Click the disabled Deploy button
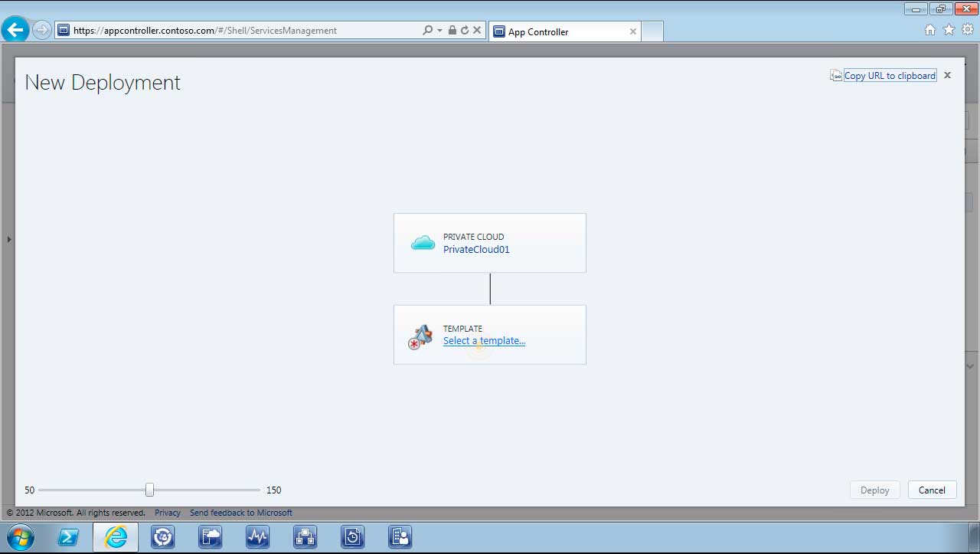980x554 pixels. 874,490
